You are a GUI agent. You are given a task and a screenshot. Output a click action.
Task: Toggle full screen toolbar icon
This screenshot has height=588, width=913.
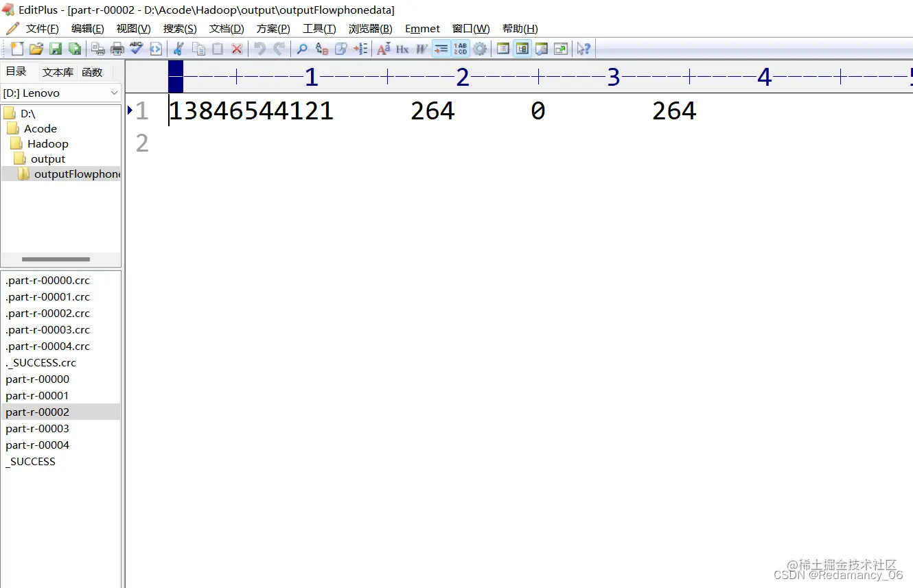tap(561, 49)
